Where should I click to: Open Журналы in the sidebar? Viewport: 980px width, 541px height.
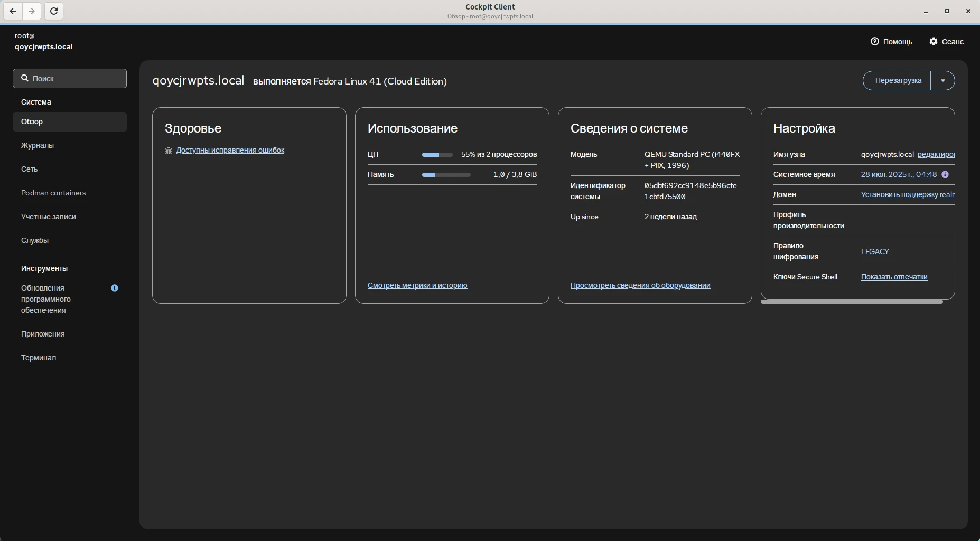pos(38,145)
